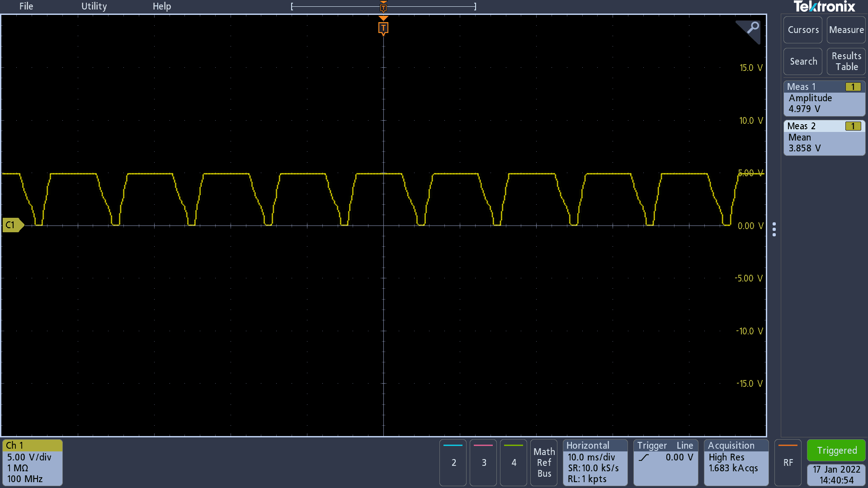The image size is (868, 488).
Task: Click the Meas 2 channel source badge
Action: click(853, 126)
